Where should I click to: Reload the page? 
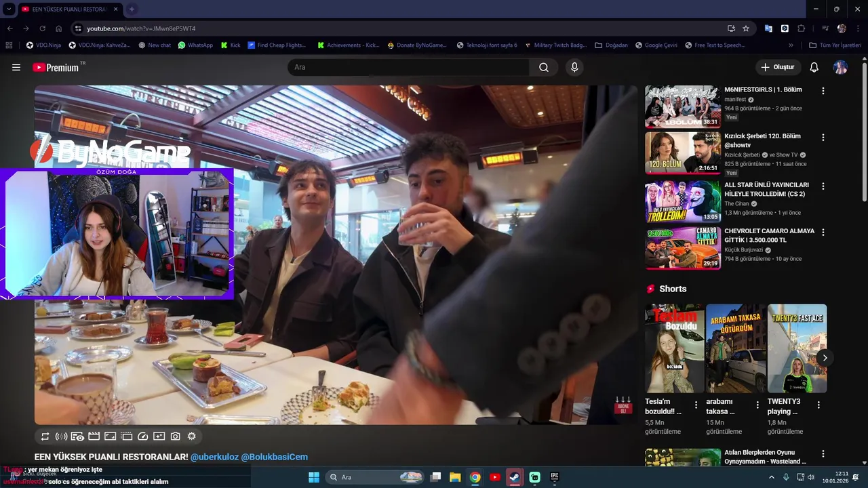click(42, 28)
